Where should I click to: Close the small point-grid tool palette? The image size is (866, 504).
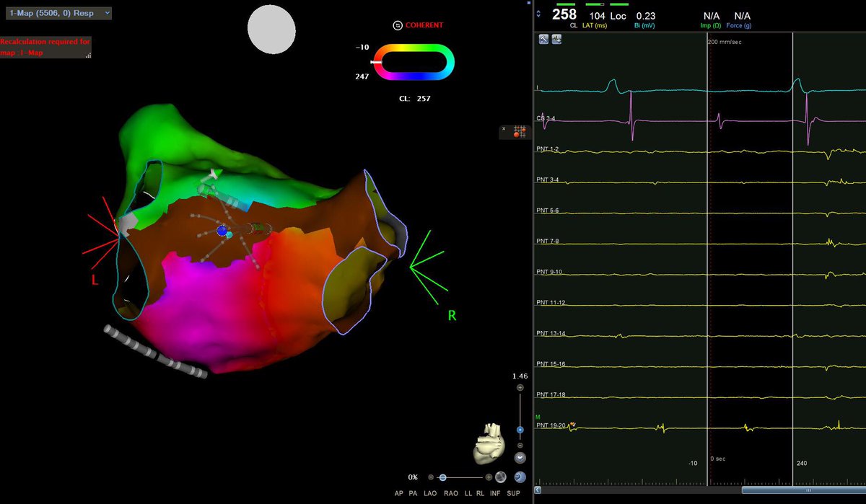pos(504,128)
